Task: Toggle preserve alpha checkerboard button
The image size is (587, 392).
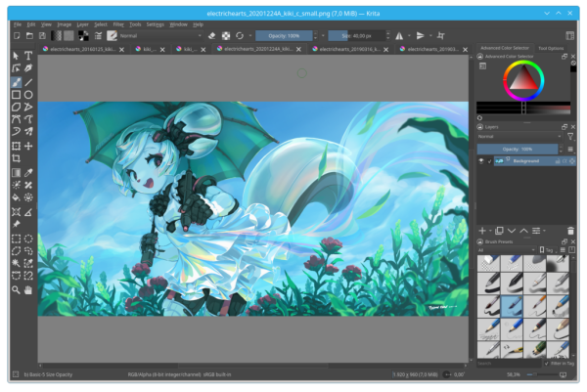Action: (226, 35)
